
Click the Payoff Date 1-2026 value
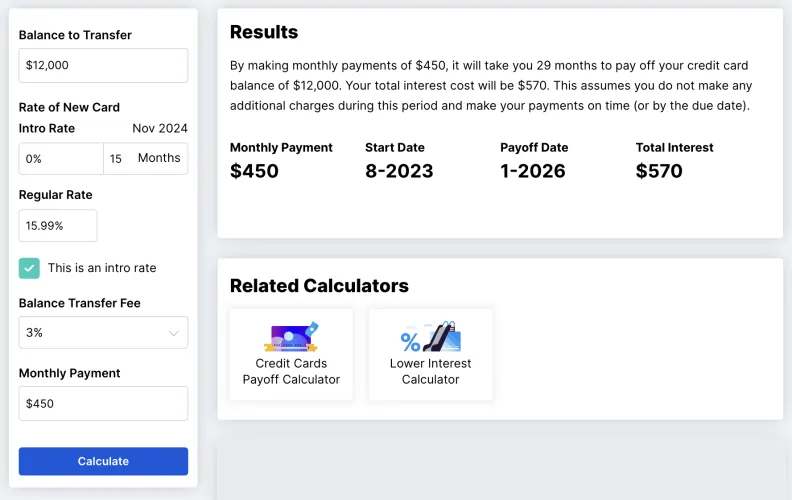(x=533, y=171)
